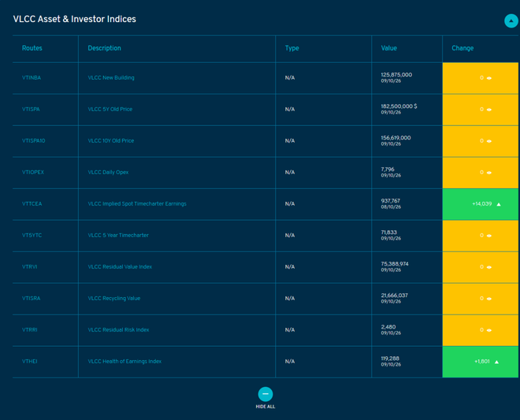Click the Routes column header
This screenshot has width=520, height=420.
click(x=32, y=48)
